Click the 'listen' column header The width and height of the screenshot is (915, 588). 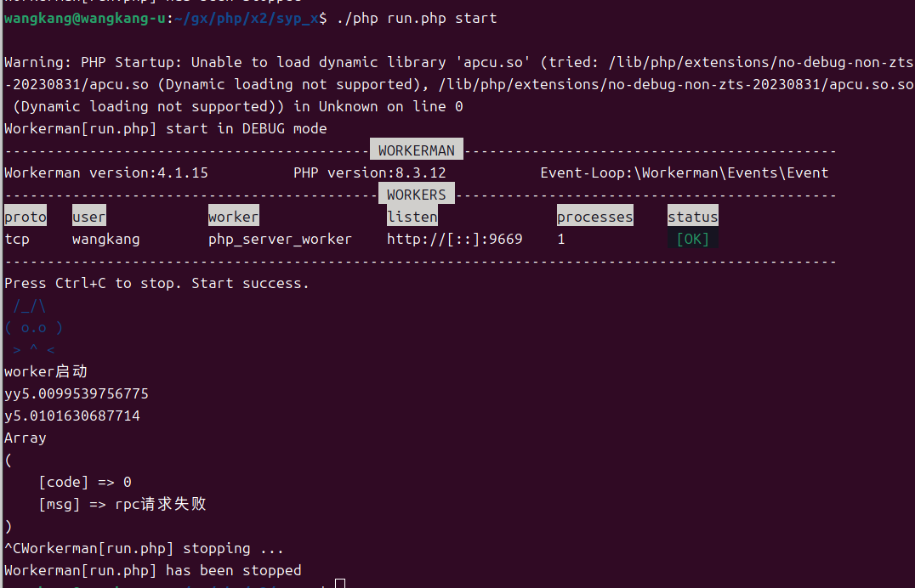[x=412, y=217]
